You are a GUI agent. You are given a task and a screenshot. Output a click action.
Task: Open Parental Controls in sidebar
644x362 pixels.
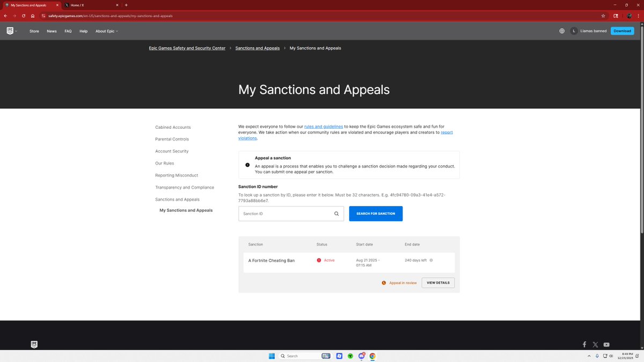172,139
